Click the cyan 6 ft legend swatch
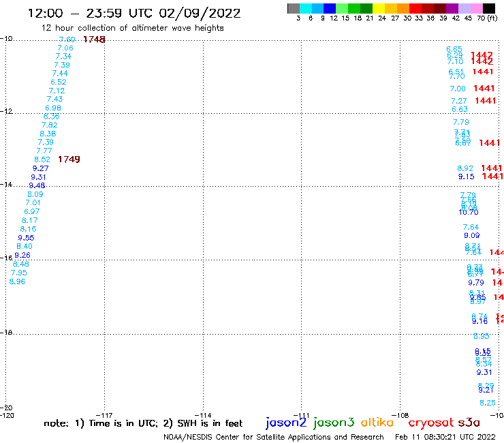 click(x=306, y=8)
